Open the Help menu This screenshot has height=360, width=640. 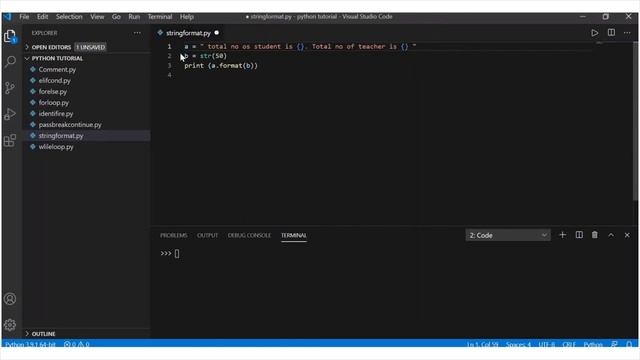pyautogui.click(x=187, y=17)
